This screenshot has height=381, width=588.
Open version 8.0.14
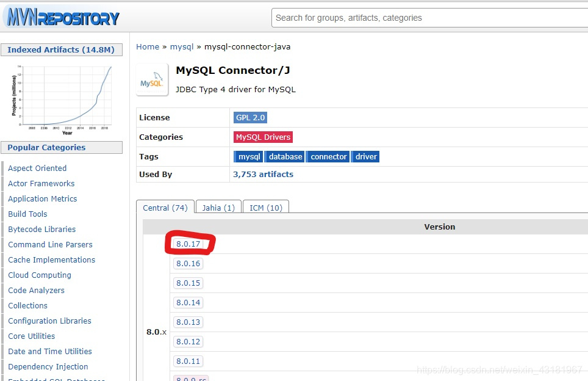coord(188,303)
